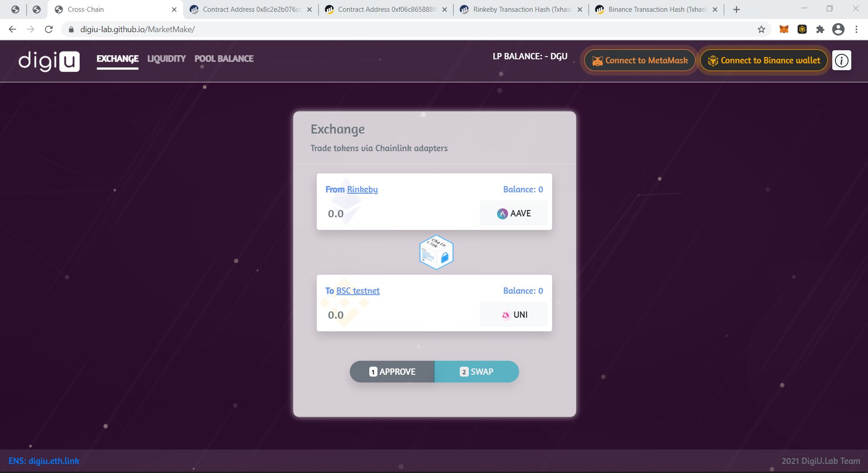Click 'LP BALANCE: - DGU' text
Image resolution: width=868 pixels, height=473 pixels.
[x=530, y=57]
